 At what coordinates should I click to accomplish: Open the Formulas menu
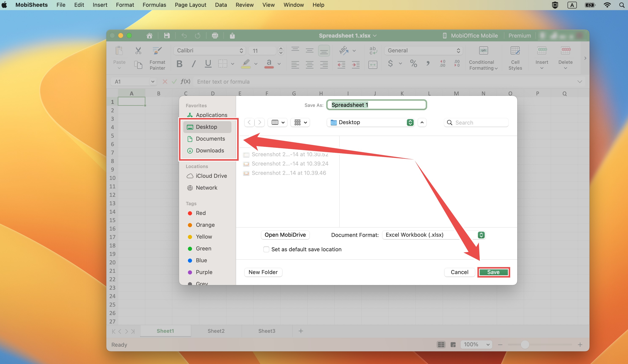pyautogui.click(x=154, y=5)
